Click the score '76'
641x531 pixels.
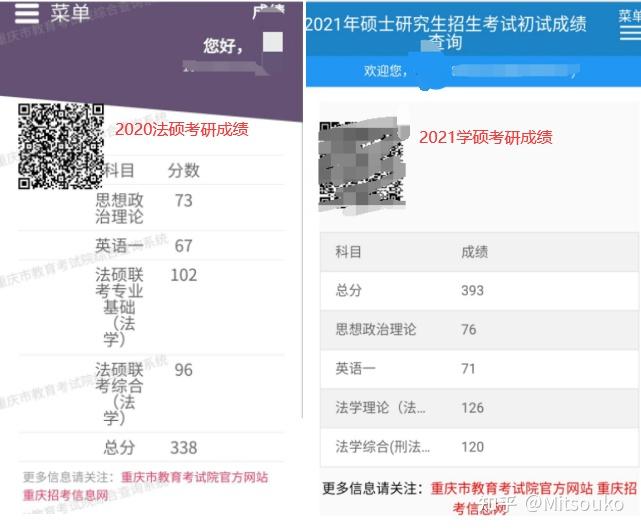point(469,329)
